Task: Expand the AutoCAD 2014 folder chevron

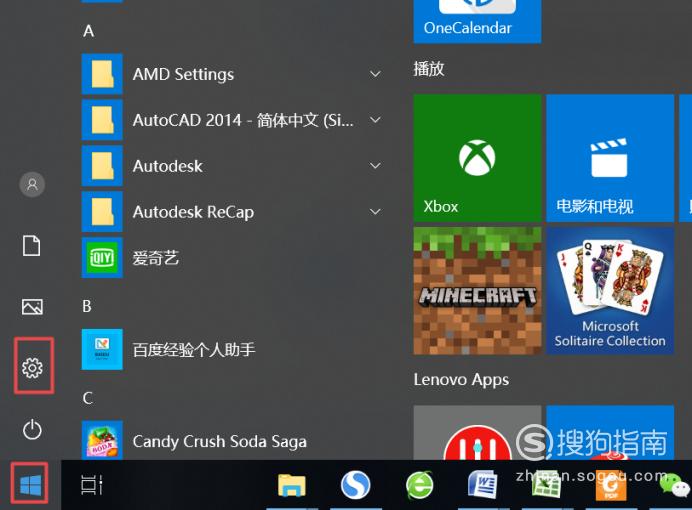Action: 375,120
